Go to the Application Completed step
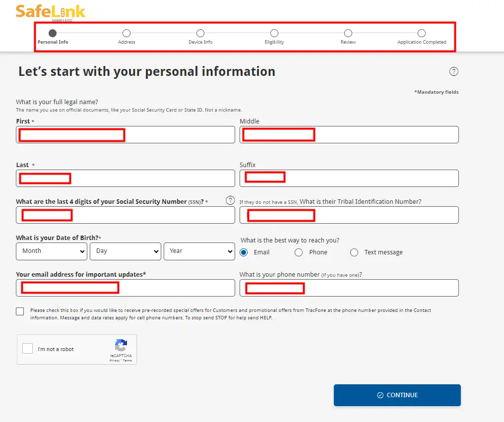Viewport: 504px width, 422px height. coord(422,37)
